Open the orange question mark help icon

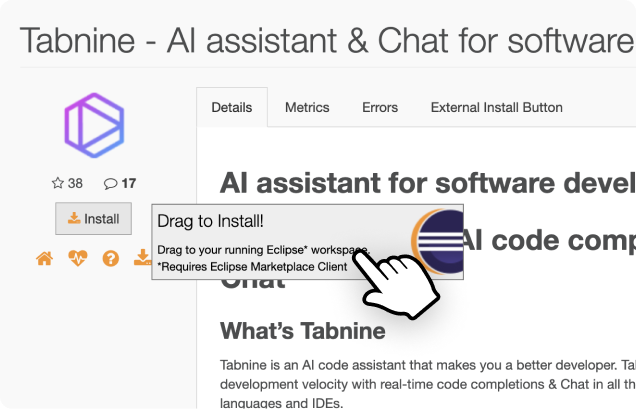tap(111, 259)
